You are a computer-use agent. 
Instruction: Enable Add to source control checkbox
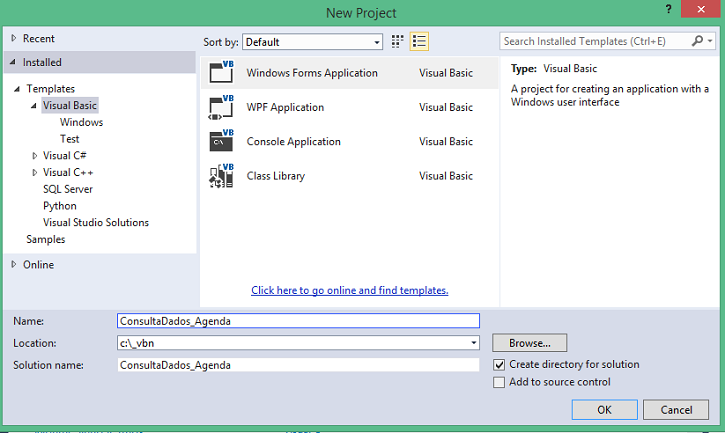click(x=499, y=383)
